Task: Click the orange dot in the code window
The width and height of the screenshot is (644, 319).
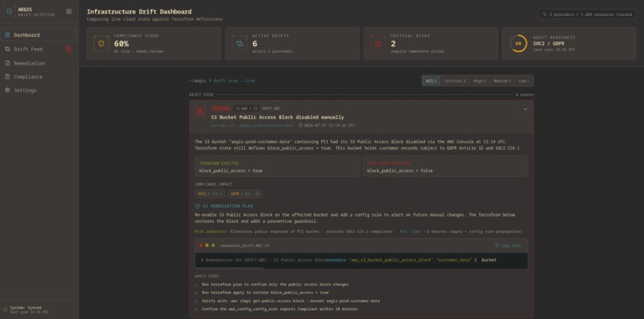Action: pos(207,245)
